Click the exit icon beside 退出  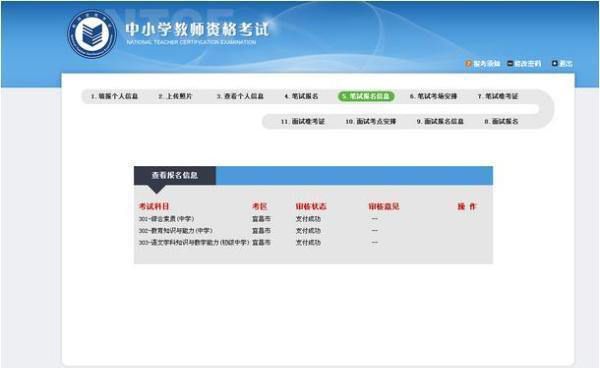click(x=555, y=63)
